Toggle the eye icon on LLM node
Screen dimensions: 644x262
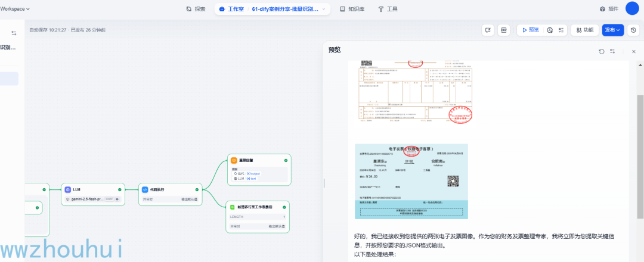click(117, 199)
